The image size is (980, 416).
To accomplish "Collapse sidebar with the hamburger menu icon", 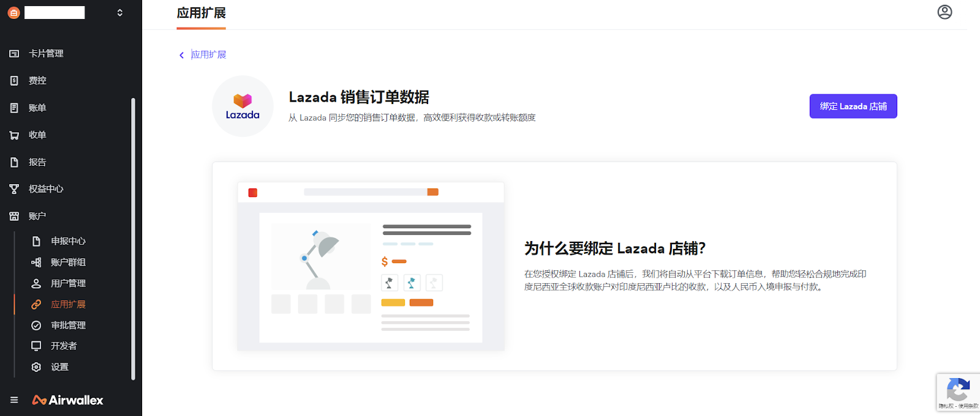I will click(x=14, y=400).
